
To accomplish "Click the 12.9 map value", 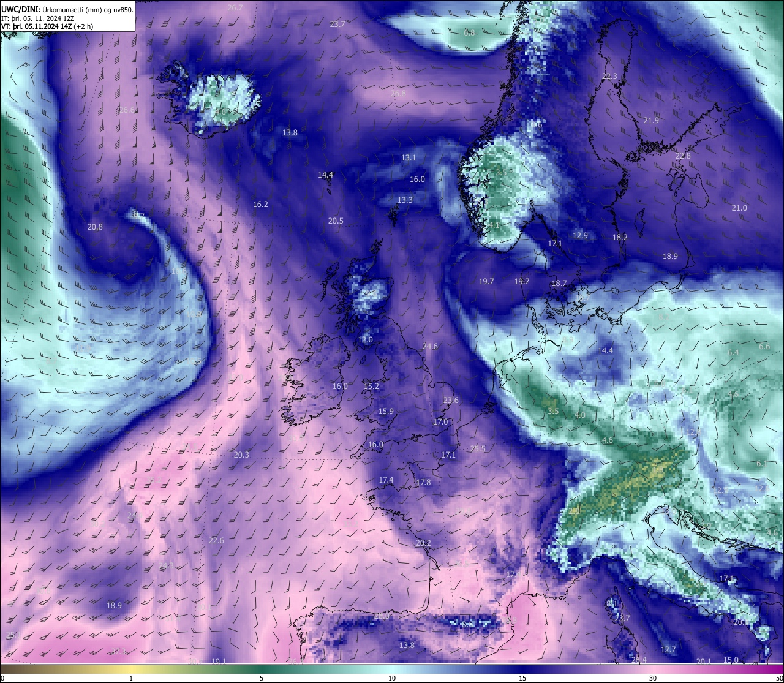I will [x=580, y=236].
